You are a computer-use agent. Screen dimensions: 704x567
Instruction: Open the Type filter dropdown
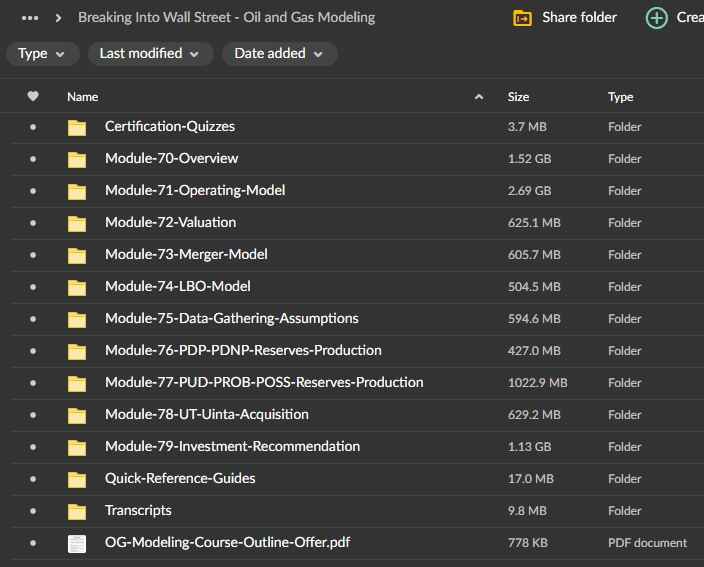pyautogui.click(x=42, y=54)
